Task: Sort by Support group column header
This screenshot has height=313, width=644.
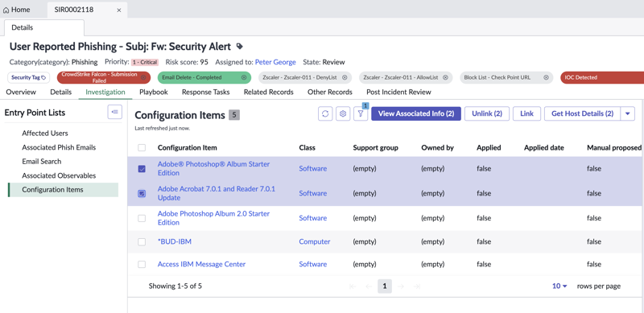Action: 375,147
